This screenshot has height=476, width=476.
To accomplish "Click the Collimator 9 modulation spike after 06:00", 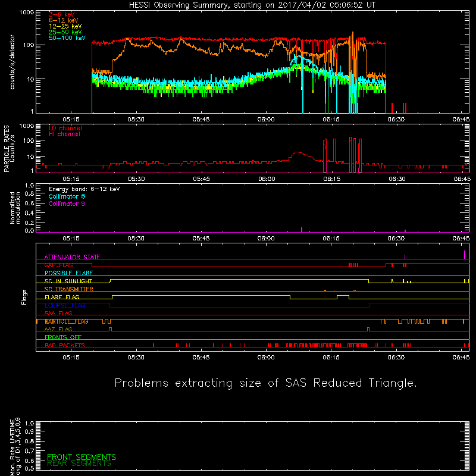I will click(x=302, y=230).
